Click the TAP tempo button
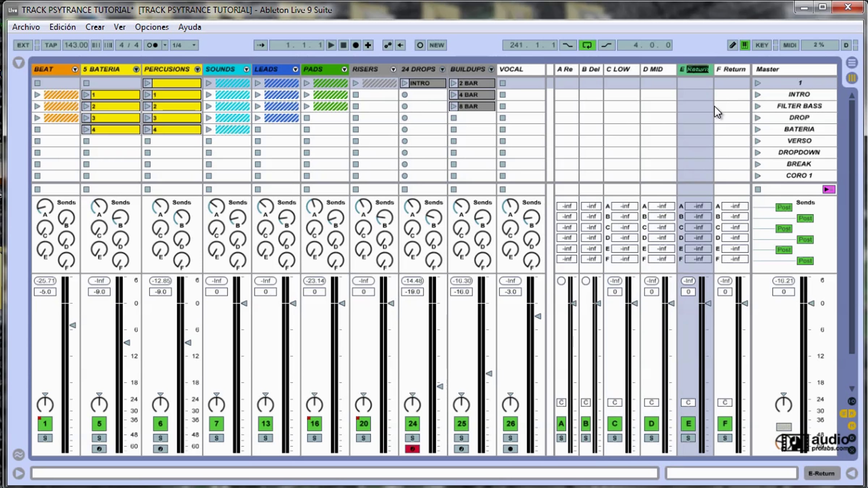The height and width of the screenshot is (488, 868). [51, 45]
